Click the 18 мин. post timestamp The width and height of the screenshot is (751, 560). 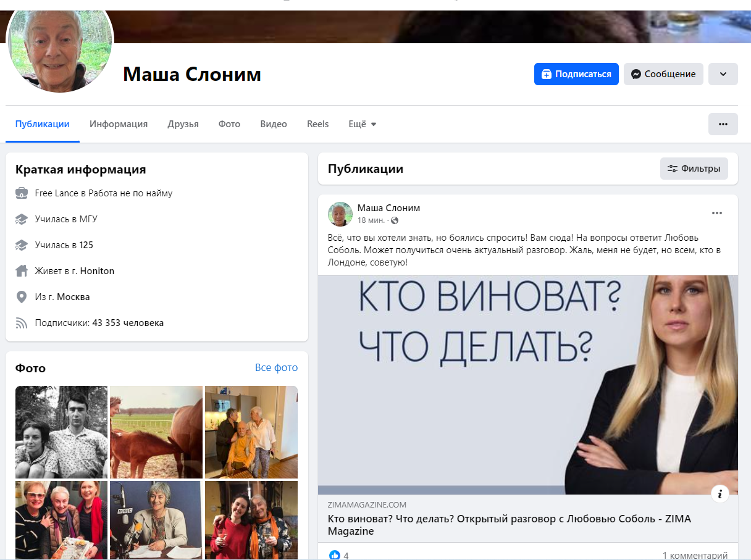point(371,220)
